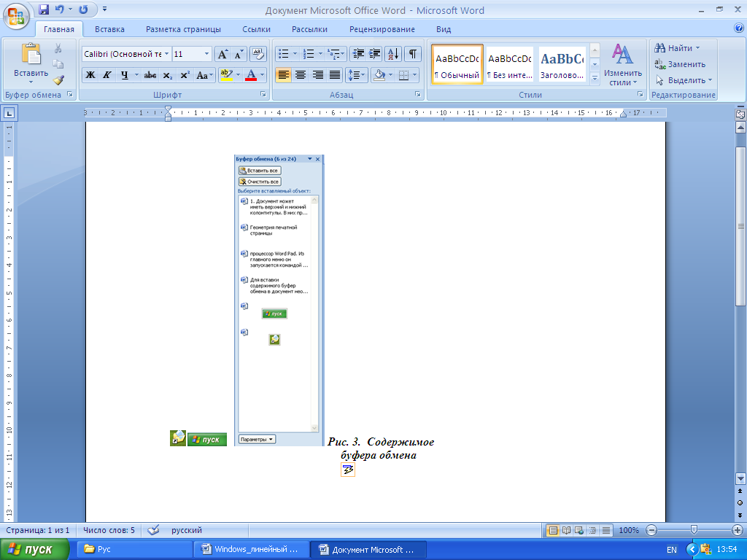747x560 pixels.
Task: Click the paste options icon in document
Action: (x=348, y=470)
